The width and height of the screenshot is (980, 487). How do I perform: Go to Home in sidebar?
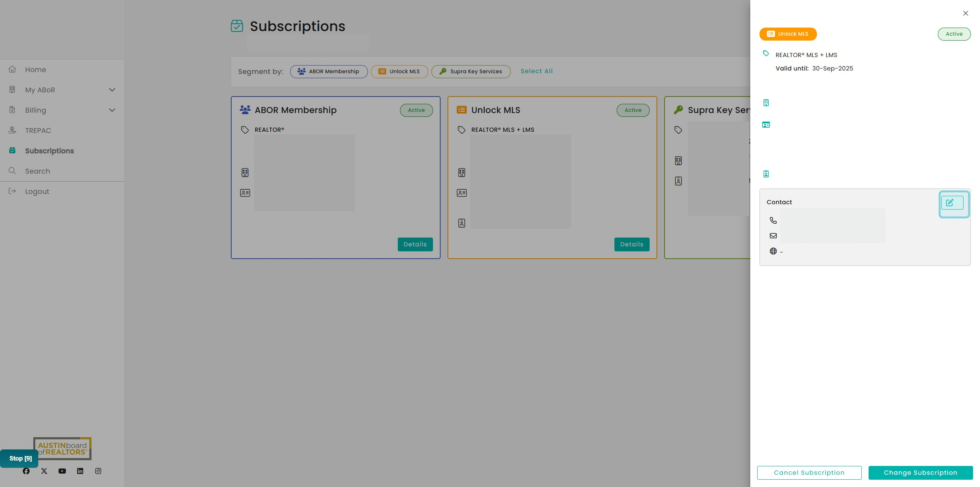pyautogui.click(x=62, y=70)
